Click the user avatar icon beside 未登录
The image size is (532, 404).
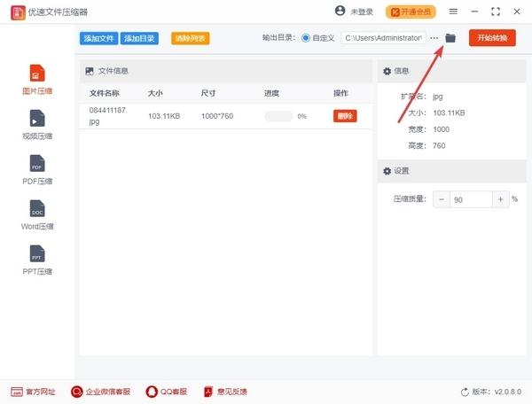(x=340, y=12)
